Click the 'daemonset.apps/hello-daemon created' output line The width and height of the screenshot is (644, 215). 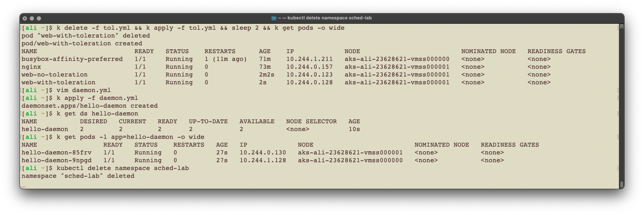[x=90, y=106]
